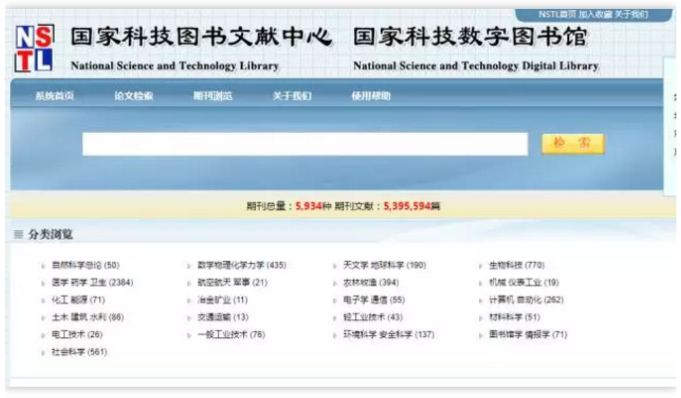Click the list icon beside 分类浏览
Screen dimensions: 681x398
18,235
